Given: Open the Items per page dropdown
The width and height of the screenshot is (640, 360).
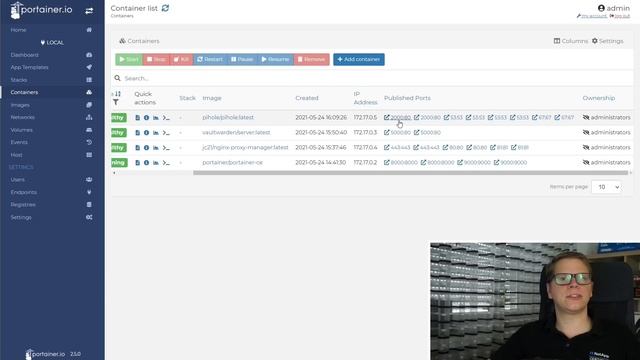Looking at the screenshot, I should tap(606, 187).
